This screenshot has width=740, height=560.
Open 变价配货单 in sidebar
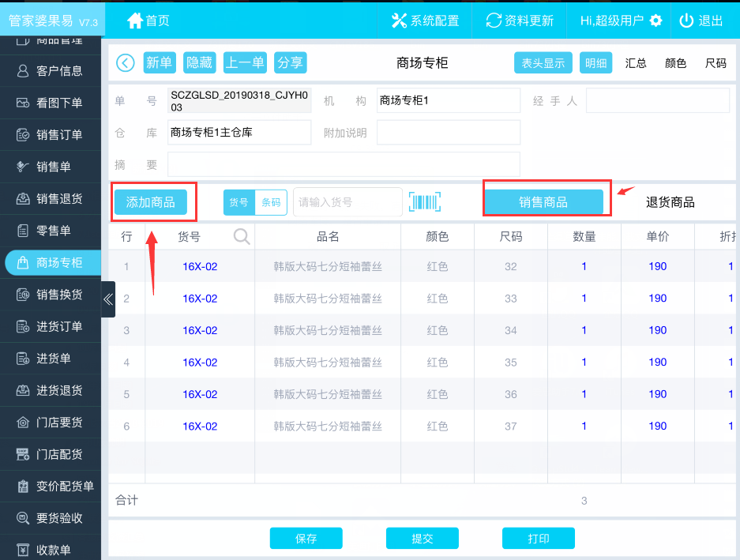[x=50, y=486]
